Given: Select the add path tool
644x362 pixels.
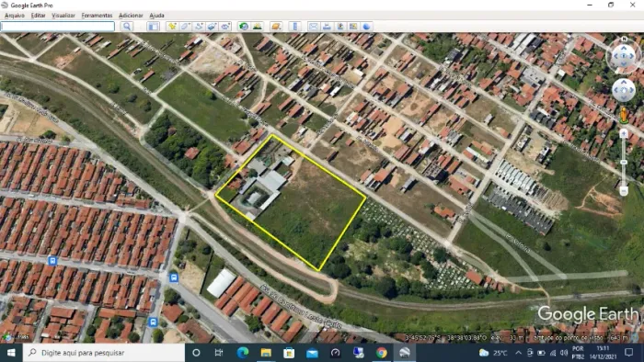Looking at the screenshot, I should click(199, 27).
